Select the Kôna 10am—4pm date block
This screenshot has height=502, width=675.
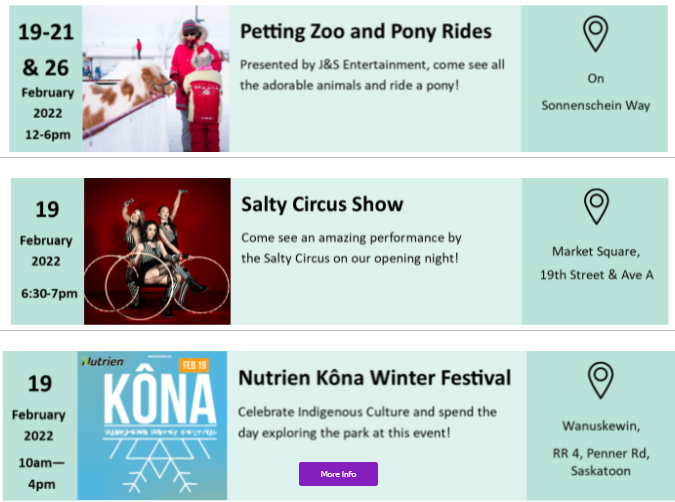tap(39, 424)
